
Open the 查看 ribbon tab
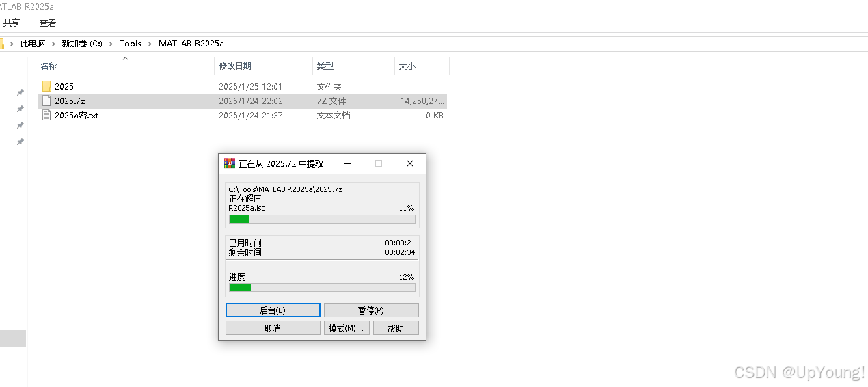(x=48, y=23)
